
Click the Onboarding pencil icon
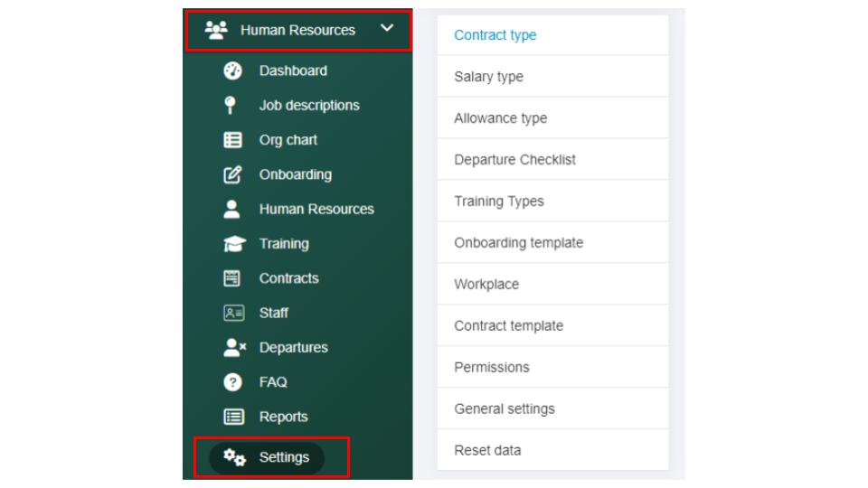coord(232,174)
